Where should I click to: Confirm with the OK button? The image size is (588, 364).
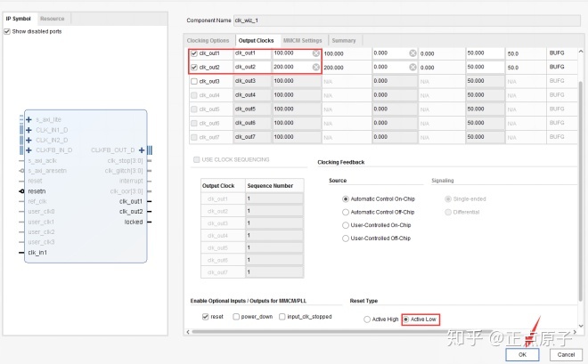tap(522, 354)
